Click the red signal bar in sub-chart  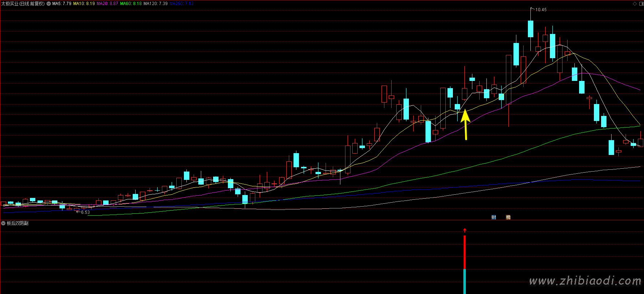[464, 252]
